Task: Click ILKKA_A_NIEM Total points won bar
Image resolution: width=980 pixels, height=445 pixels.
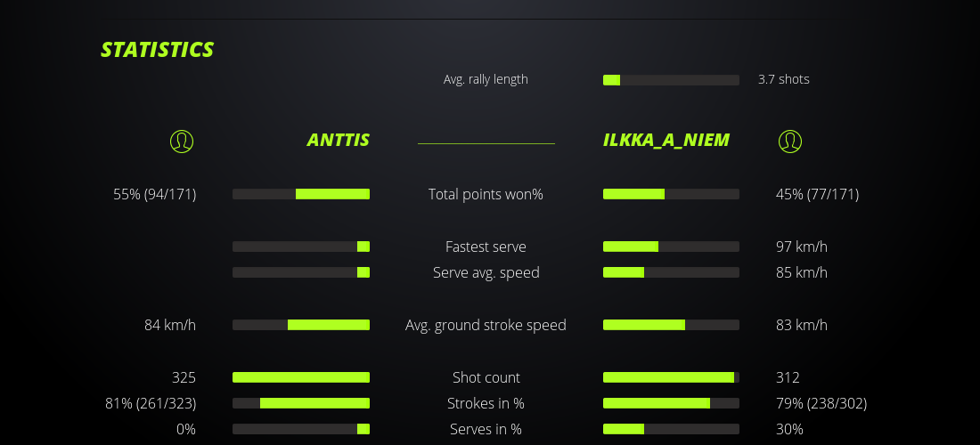Action: pyautogui.click(x=671, y=194)
